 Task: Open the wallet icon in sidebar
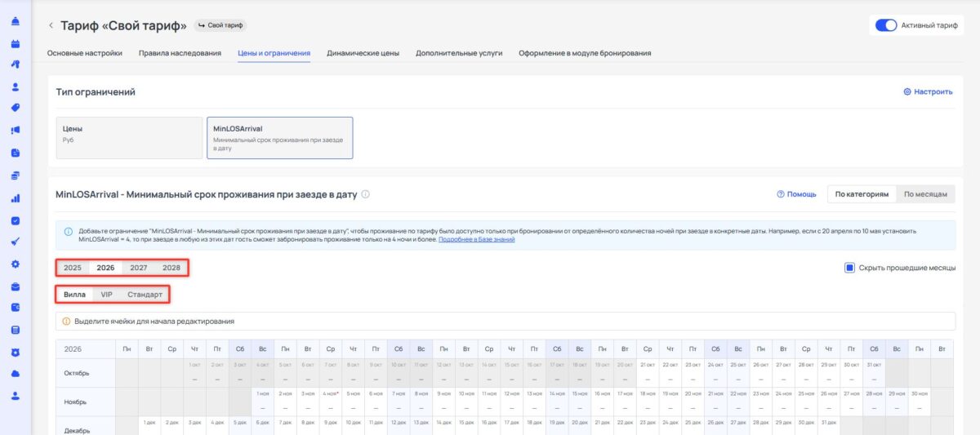pos(16,308)
